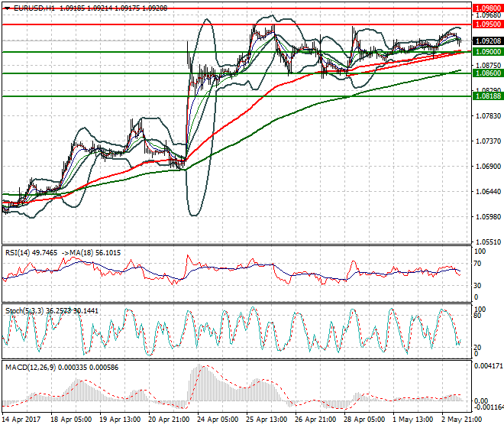Click the 1.05510 price axis value
This screenshot has width=504, height=428.
pos(488,242)
